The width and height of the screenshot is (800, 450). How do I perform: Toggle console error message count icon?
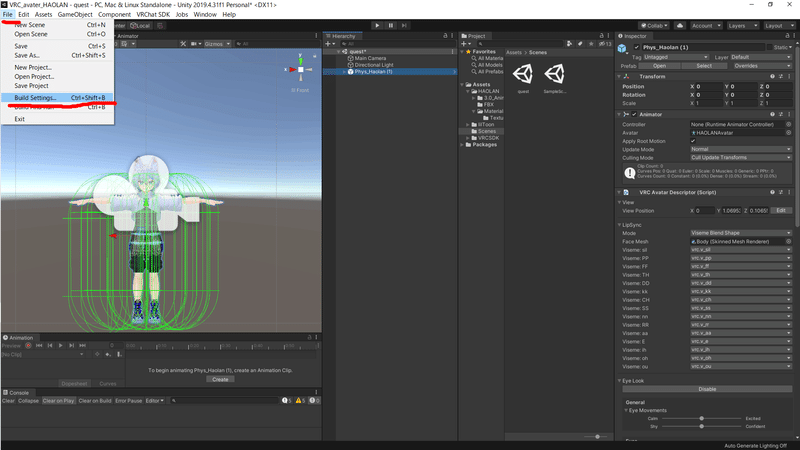pyautogui.click(x=314, y=401)
